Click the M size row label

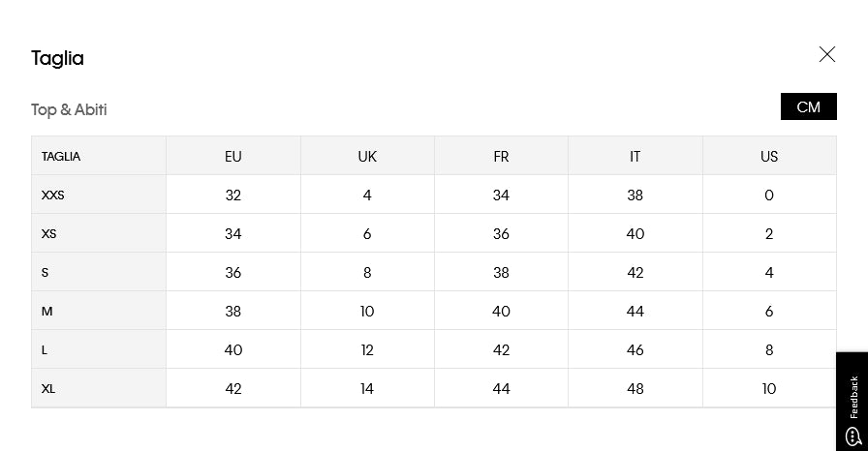[46, 311]
